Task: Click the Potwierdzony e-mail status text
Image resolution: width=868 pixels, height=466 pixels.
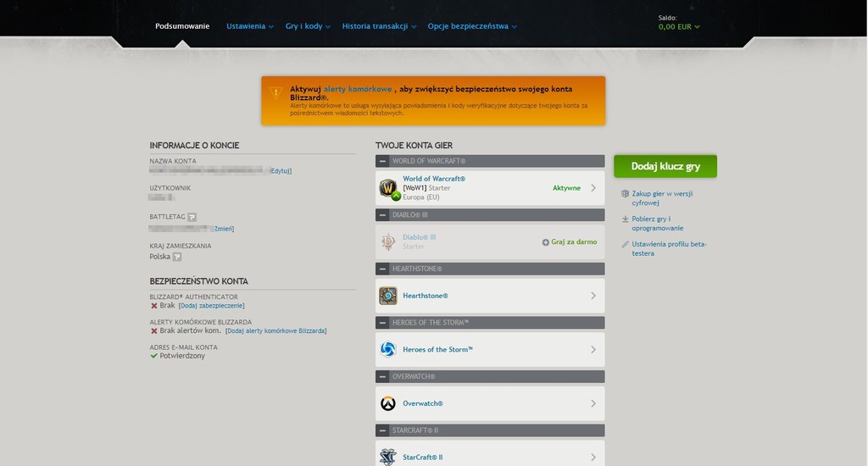Action: pyautogui.click(x=182, y=356)
